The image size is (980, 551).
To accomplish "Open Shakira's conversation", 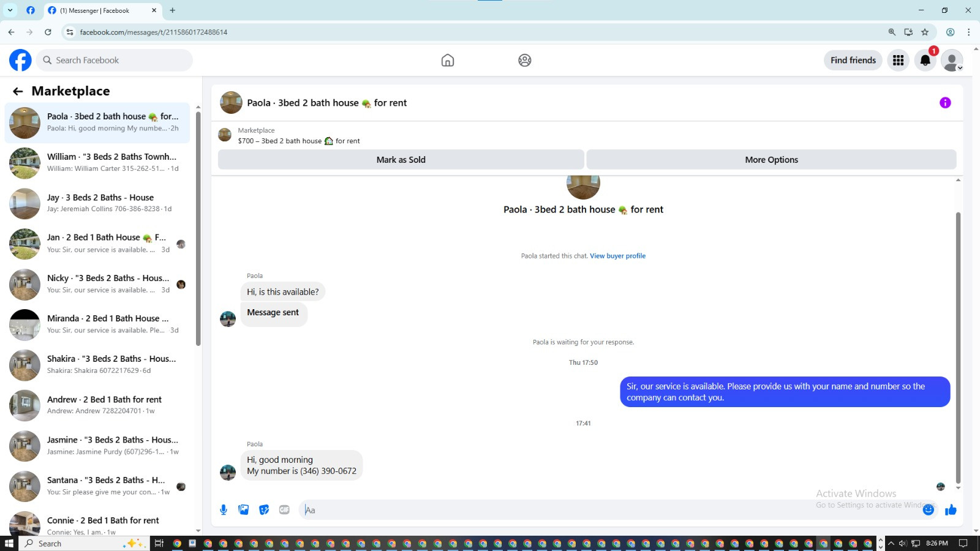I will (x=98, y=365).
